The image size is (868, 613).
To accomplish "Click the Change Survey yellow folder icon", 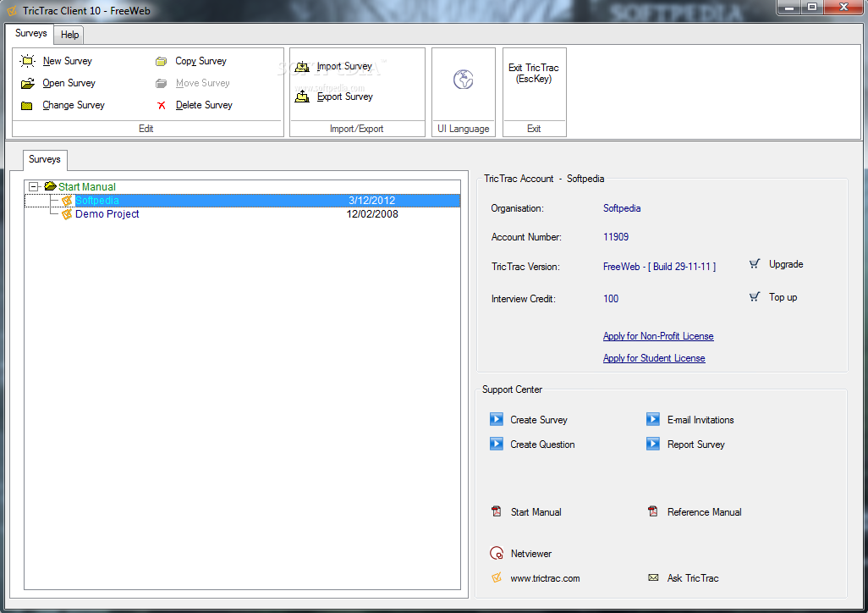I will click(26, 105).
